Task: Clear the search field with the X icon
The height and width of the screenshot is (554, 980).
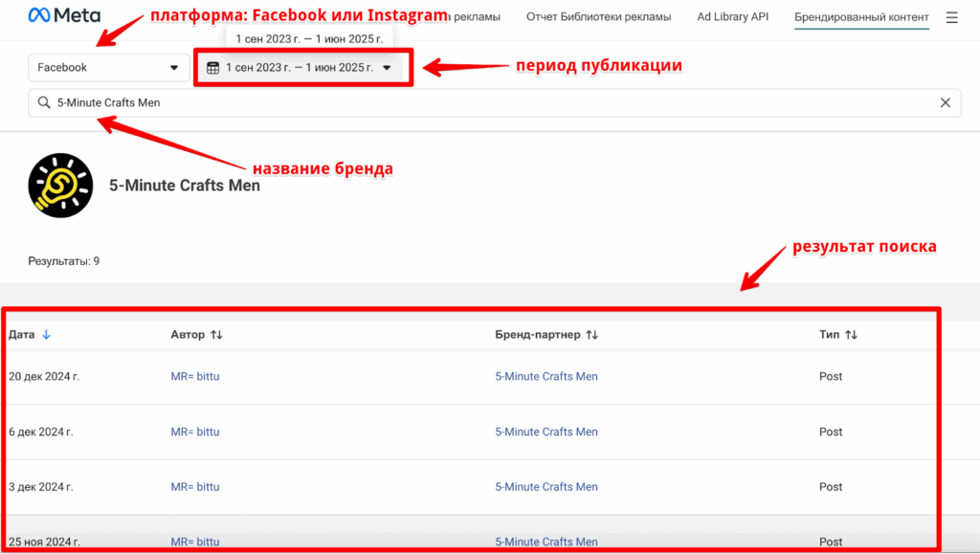Action: point(945,102)
